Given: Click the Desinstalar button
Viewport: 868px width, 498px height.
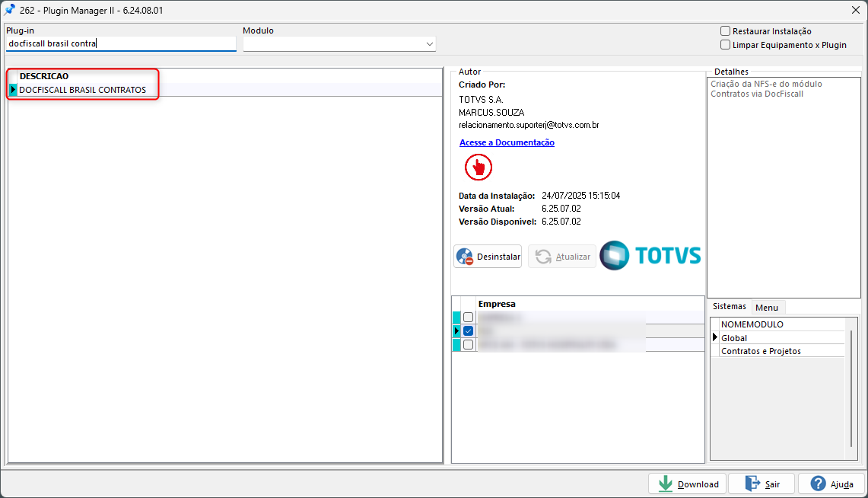Looking at the screenshot, I should tap(488, 257).
